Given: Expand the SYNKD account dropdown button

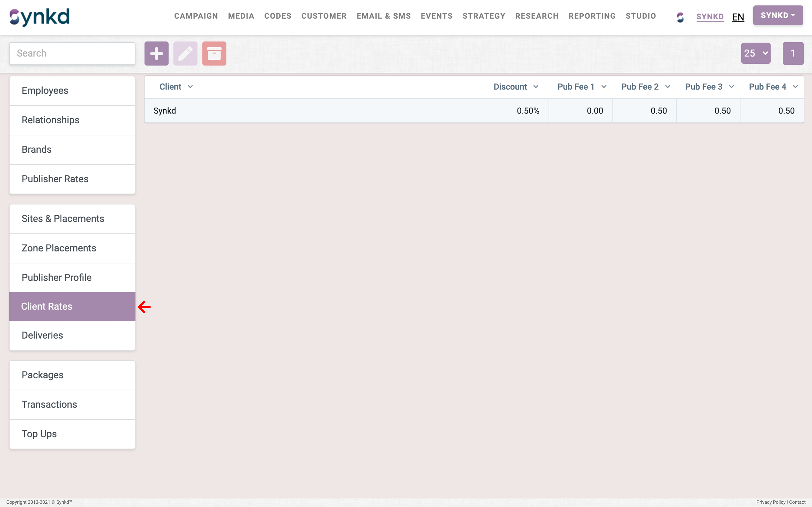Looking at the screenshot, I should point(777,15).
